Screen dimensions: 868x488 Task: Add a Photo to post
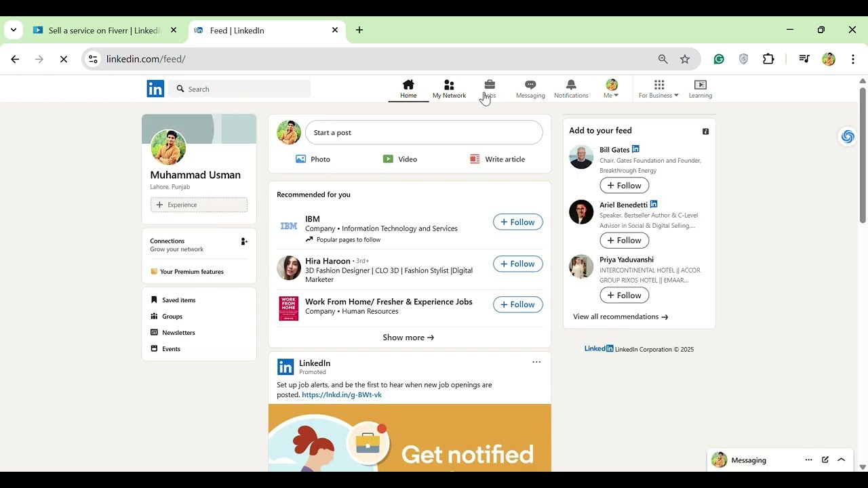313,159
